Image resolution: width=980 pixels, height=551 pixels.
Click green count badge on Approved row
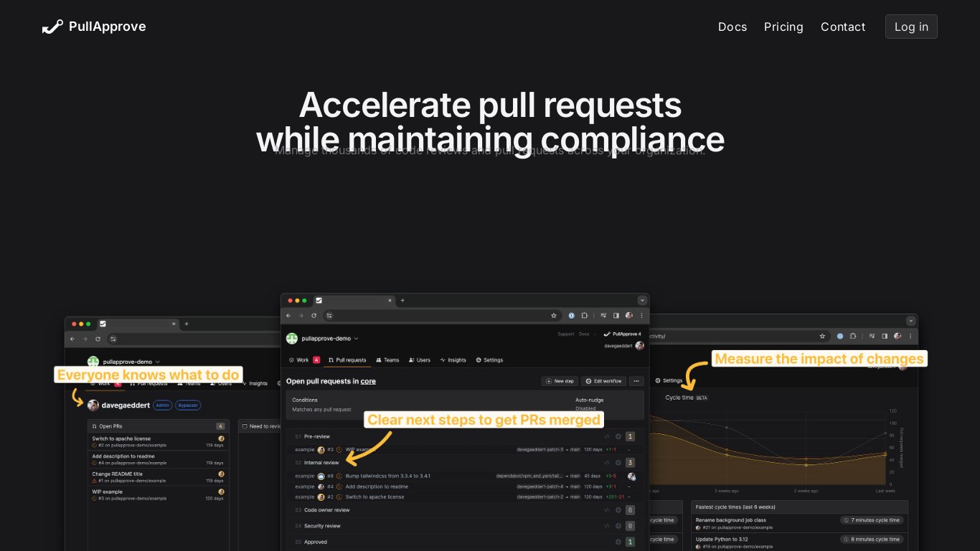point(630,542)
